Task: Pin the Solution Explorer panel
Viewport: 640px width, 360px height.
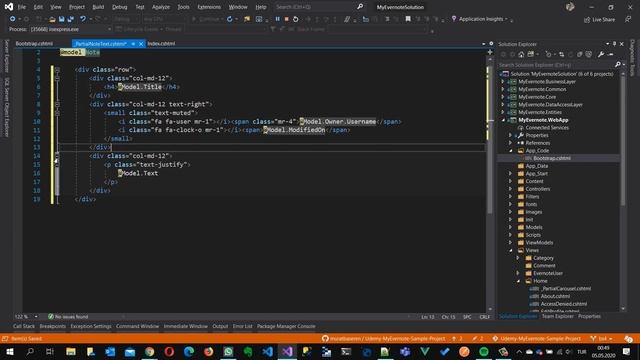Action: point(614,44)
